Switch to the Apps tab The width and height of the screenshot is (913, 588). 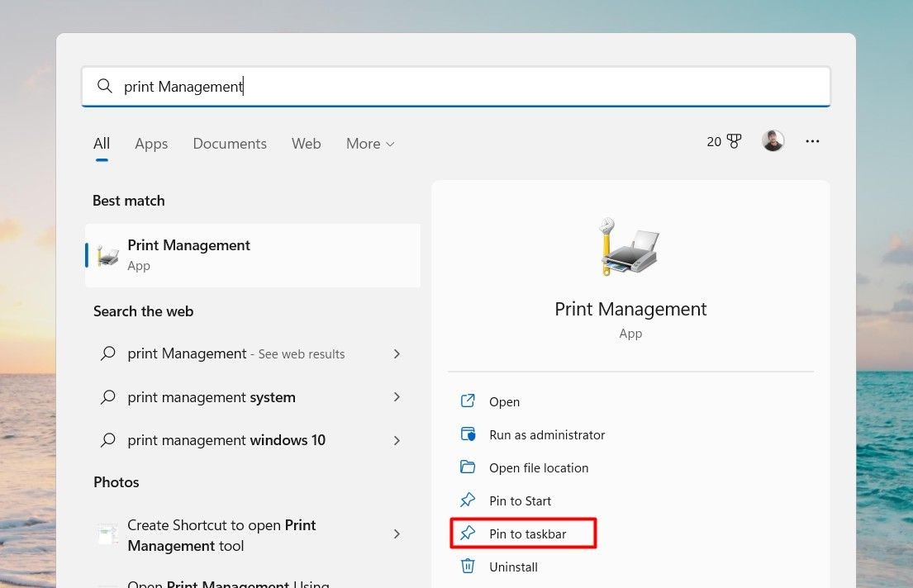[151, 144]
